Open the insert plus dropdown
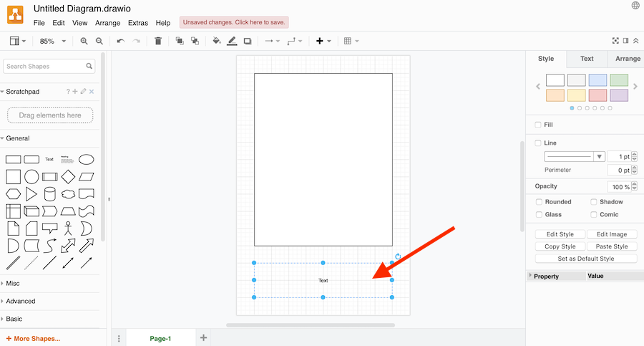644x346 pixels. (323, 41)
